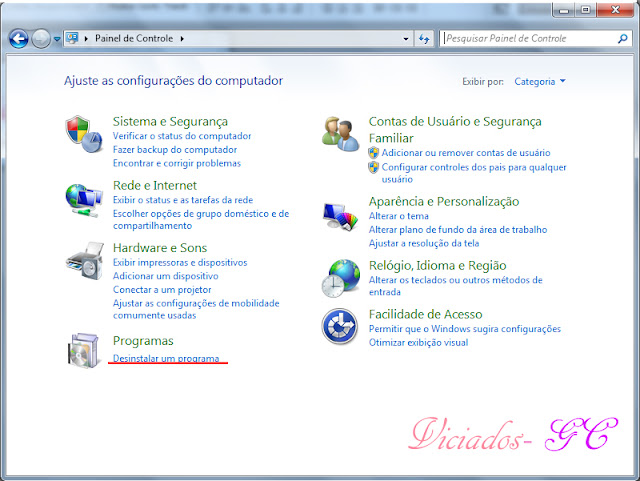Open Relógio, Idioma e Região heading
640x481 pixels.
tap(438, 266)
